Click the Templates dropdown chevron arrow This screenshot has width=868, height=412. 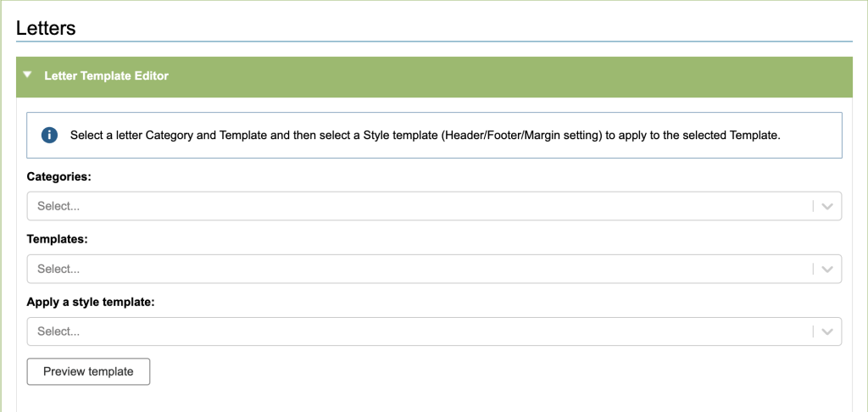tap(827, 269)
